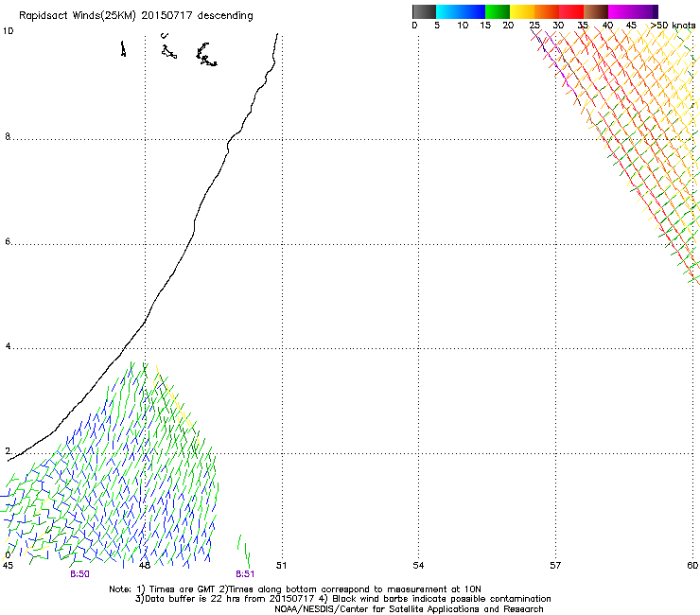
Task: Click the blue 10-15 knots color segment
Action: (x=473, y=11)
